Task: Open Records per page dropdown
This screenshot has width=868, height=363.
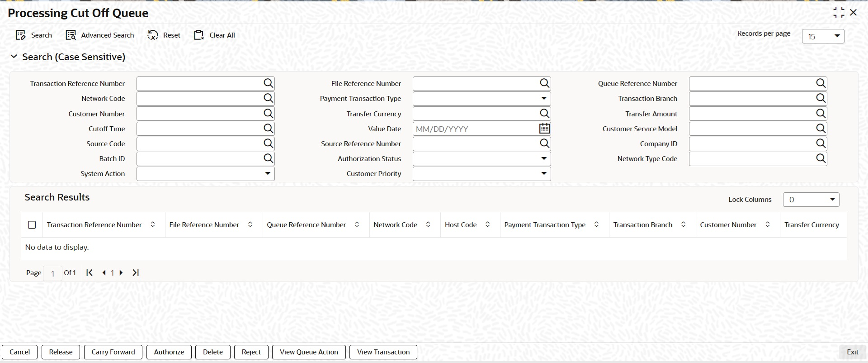Action: tap(823, 36)
